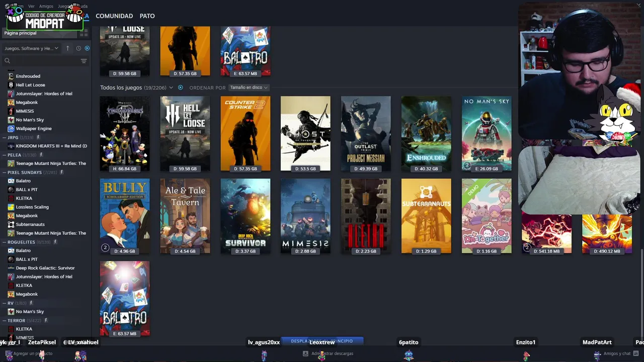Open the Tamaño en disco sort dropdown
The image size is (644, 362).
coord(249,87)
